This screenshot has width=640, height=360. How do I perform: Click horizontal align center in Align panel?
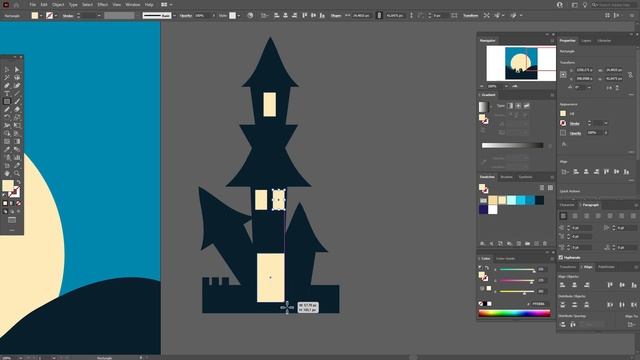(x=574, y=285)
